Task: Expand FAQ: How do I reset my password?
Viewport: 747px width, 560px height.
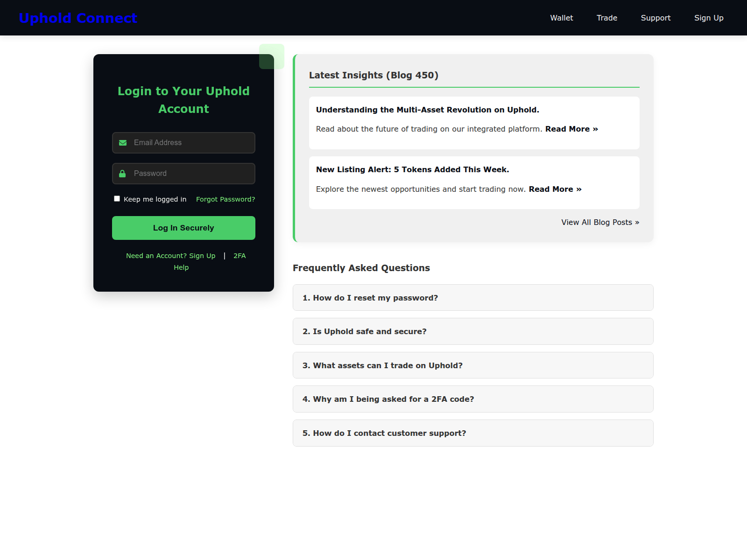Action: click(473, 298)
